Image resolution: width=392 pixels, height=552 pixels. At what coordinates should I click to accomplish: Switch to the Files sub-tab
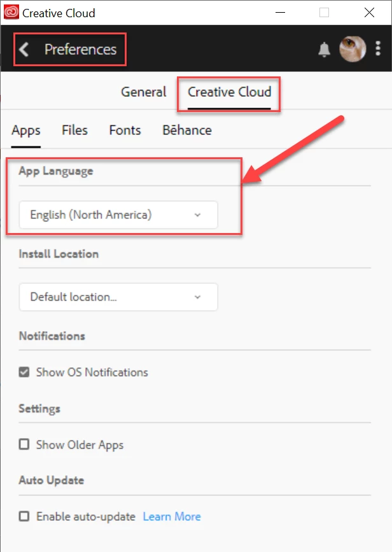(74, 130)
